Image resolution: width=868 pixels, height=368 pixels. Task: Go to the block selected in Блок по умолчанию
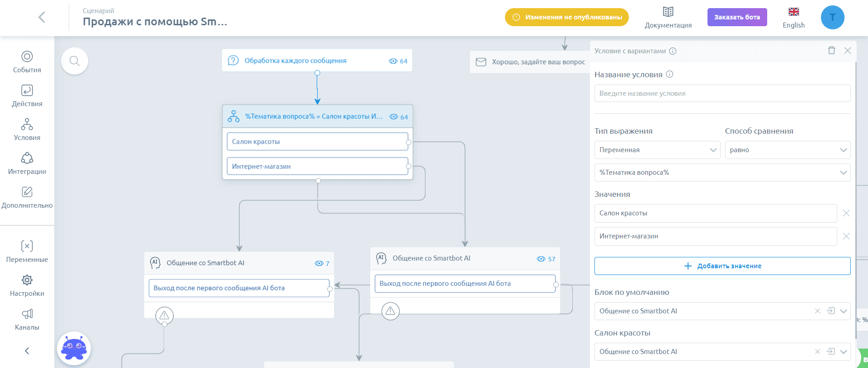[830, 311]
